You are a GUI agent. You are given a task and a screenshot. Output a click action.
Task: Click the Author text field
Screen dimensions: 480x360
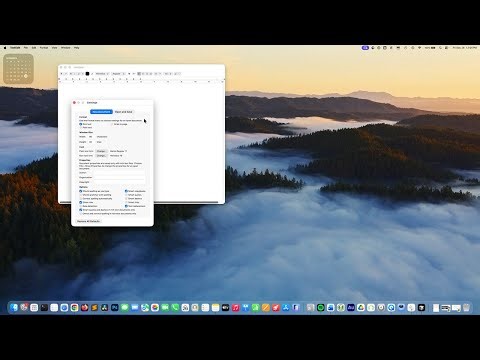pyautogui.click(x=119, y=173)
